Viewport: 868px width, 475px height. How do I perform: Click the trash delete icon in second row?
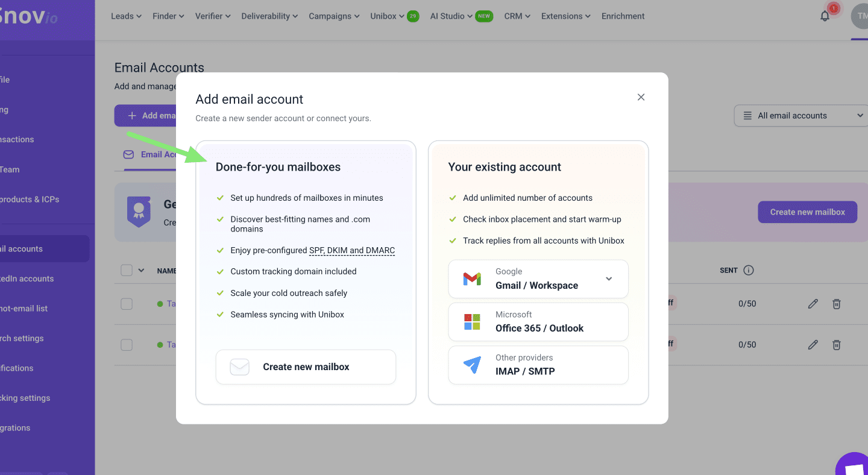point(837,345)
